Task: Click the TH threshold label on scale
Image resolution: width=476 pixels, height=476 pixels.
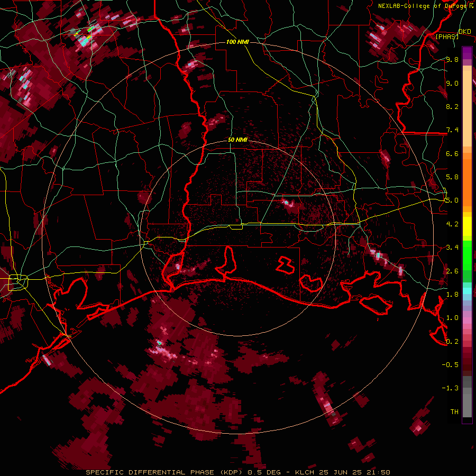Action: click(454, 411)
